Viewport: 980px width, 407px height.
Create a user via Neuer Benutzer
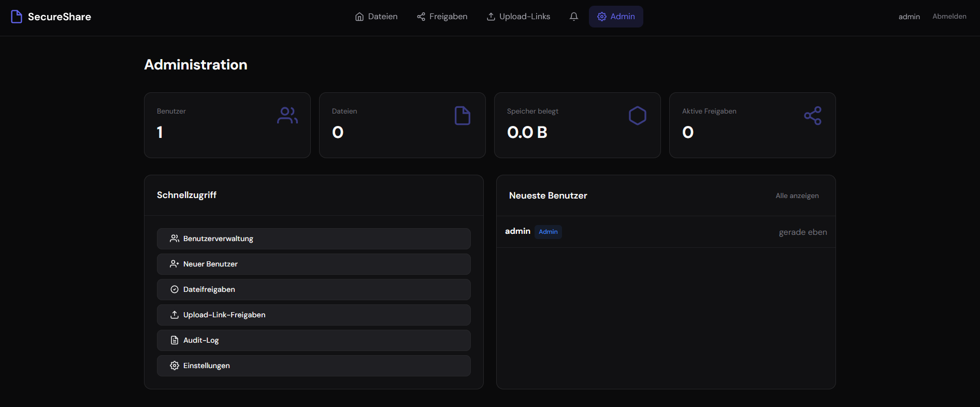(313, 264)
